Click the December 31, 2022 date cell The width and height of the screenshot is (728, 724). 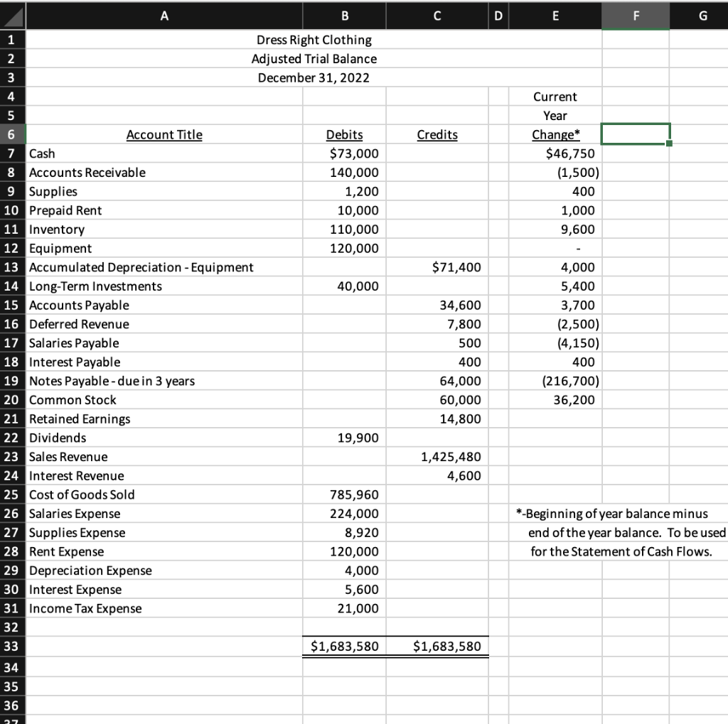[314, 77]
